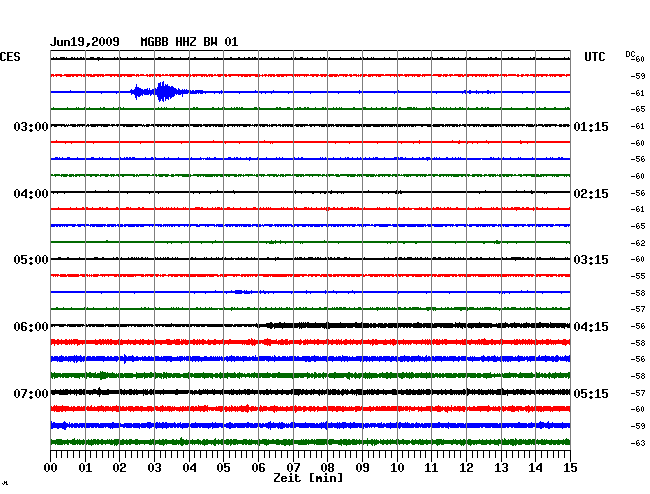This screenshot has width=650, height=494.
Task: Click the DC column header
Action: (630, 55)
